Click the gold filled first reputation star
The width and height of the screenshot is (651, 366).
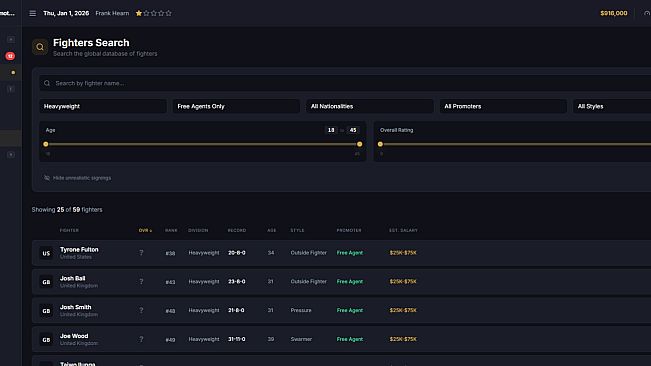[139, 13]
